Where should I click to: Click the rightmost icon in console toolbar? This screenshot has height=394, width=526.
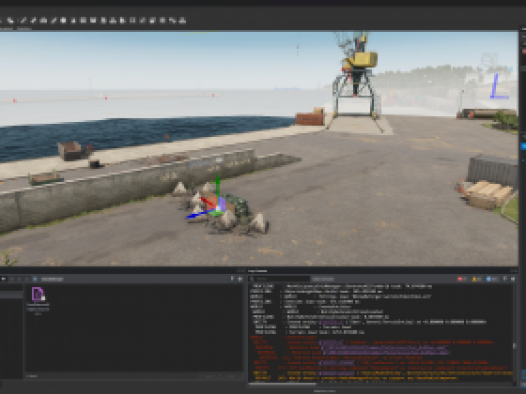coord(513,279)
